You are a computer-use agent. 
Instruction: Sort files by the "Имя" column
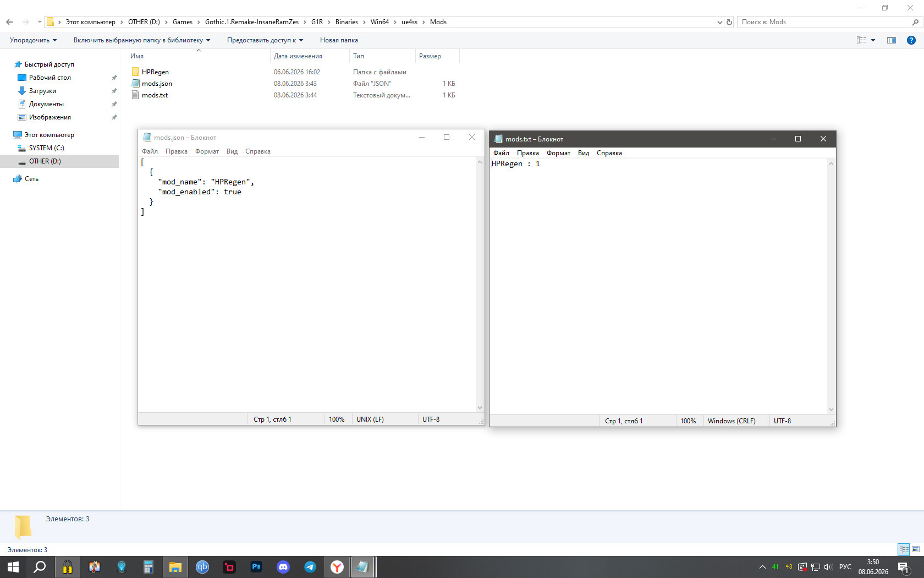coord(198,56)
